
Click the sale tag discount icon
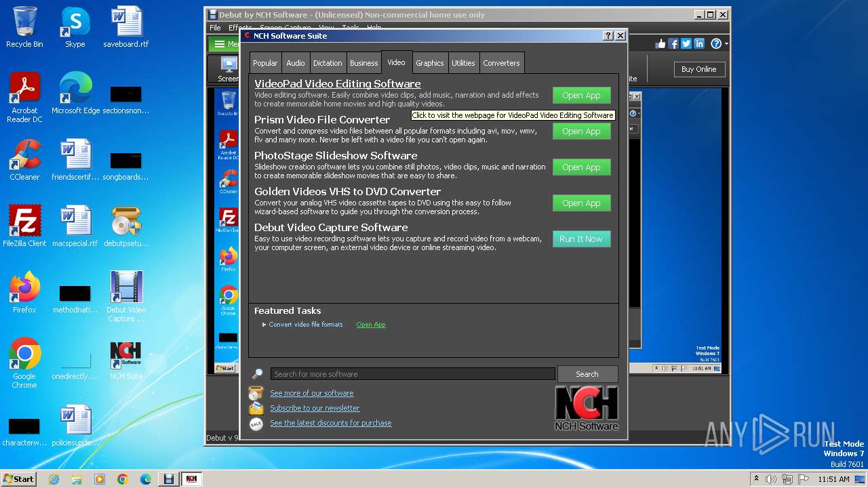click(256, 424)
